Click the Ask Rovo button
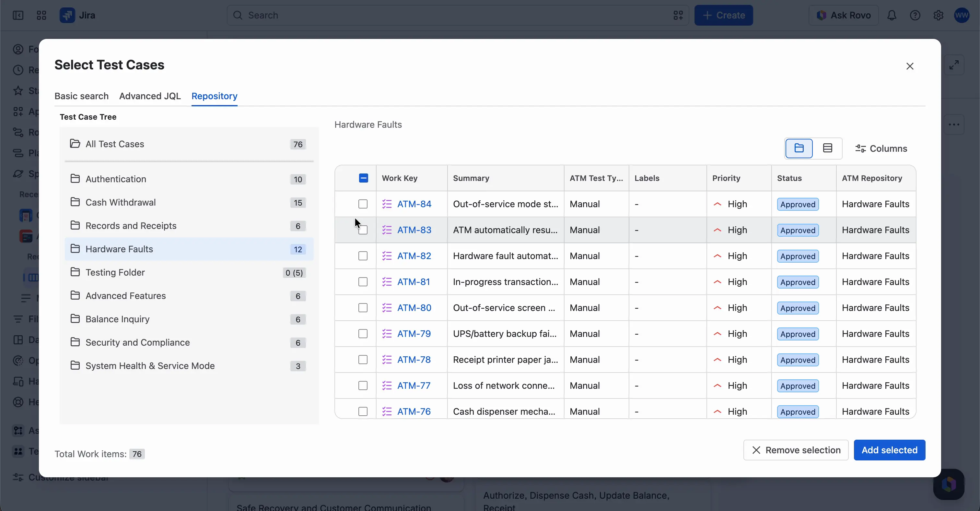Screen dimensions: 980x511 [x=844, y=15]
